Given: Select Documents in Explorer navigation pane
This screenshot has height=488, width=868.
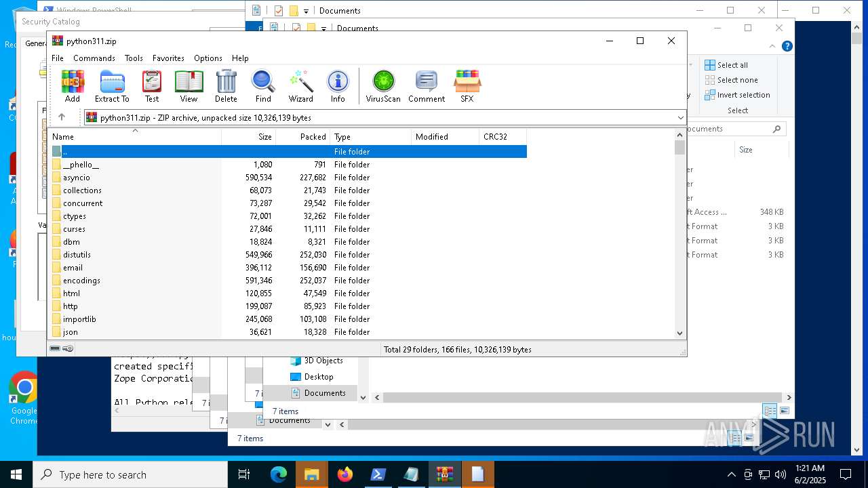Looking at the screenshot, I should (x=318, y=393).
